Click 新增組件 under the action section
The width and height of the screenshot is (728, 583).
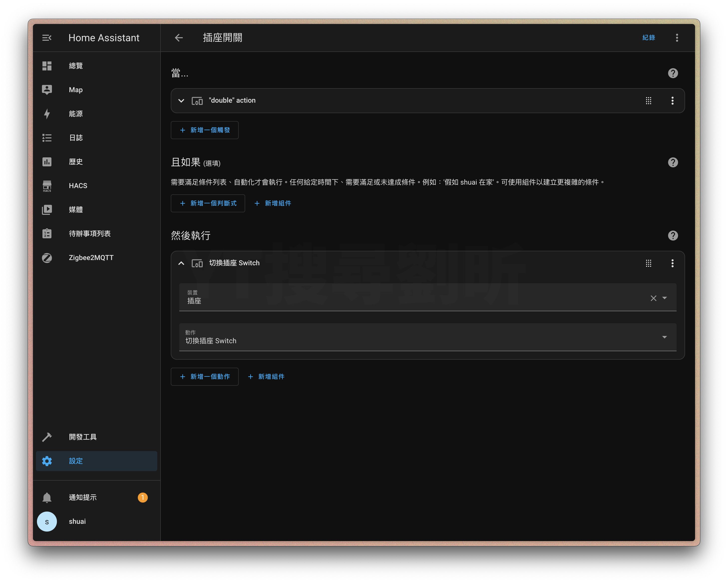tap(266, 377)
